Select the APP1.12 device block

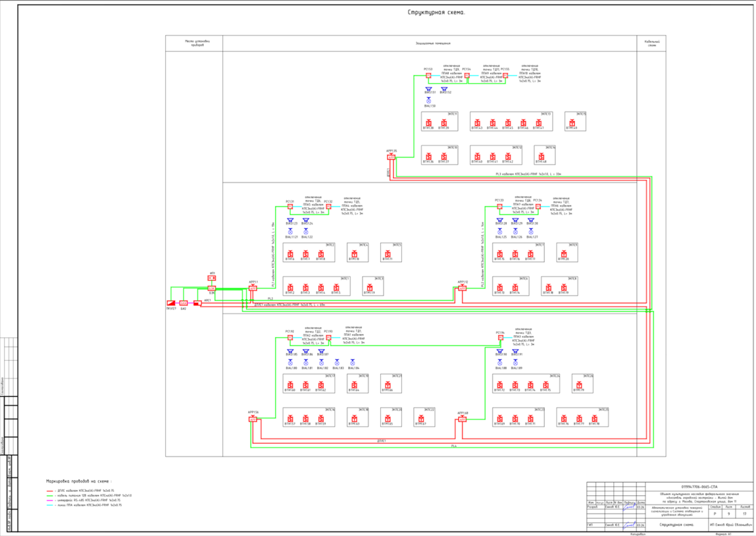463,288
